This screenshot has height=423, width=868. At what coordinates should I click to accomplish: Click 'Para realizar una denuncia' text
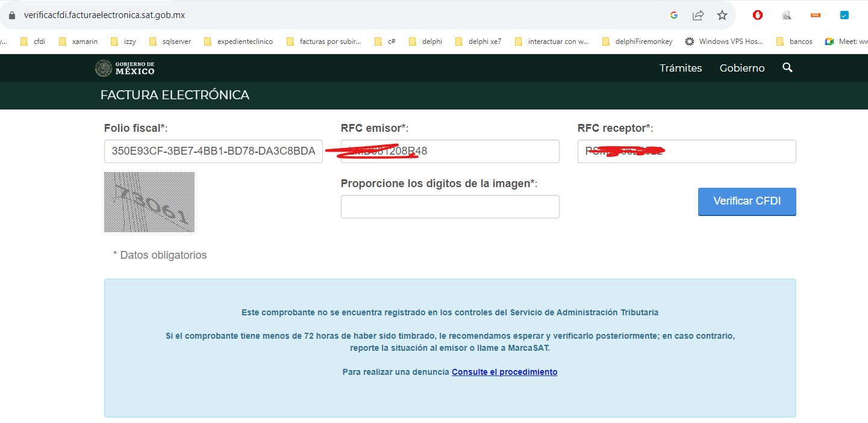[396, 372]
